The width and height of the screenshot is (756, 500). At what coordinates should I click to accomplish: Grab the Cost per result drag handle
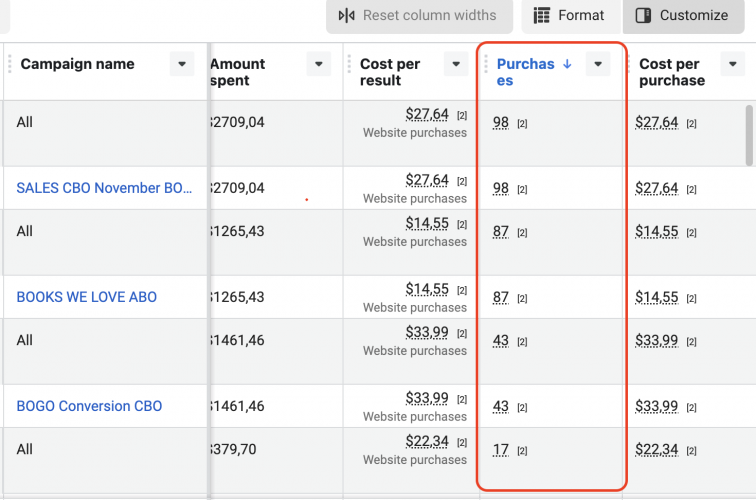tap(350, 64)
